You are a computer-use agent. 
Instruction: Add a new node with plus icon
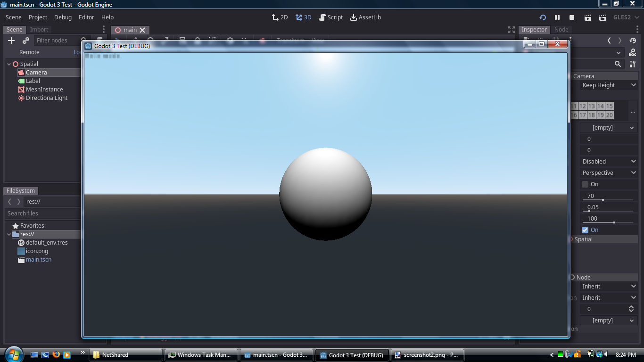tap(11, 41)
